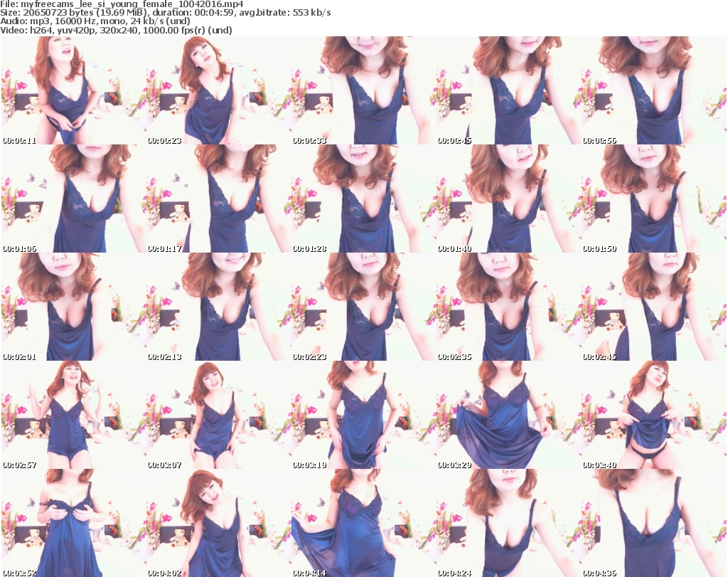The height and width of the screenshot is (577, 728).
Task: Pick the preview frame at 00:02:01
Action: point(73,307)
